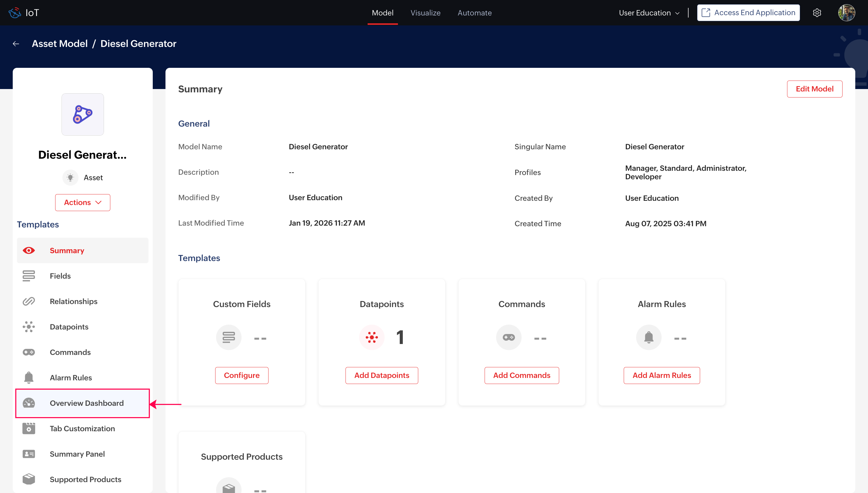Screen dimensions: 868x493
Task: Expand the Actions dropdown
Action: coord(83,202)
